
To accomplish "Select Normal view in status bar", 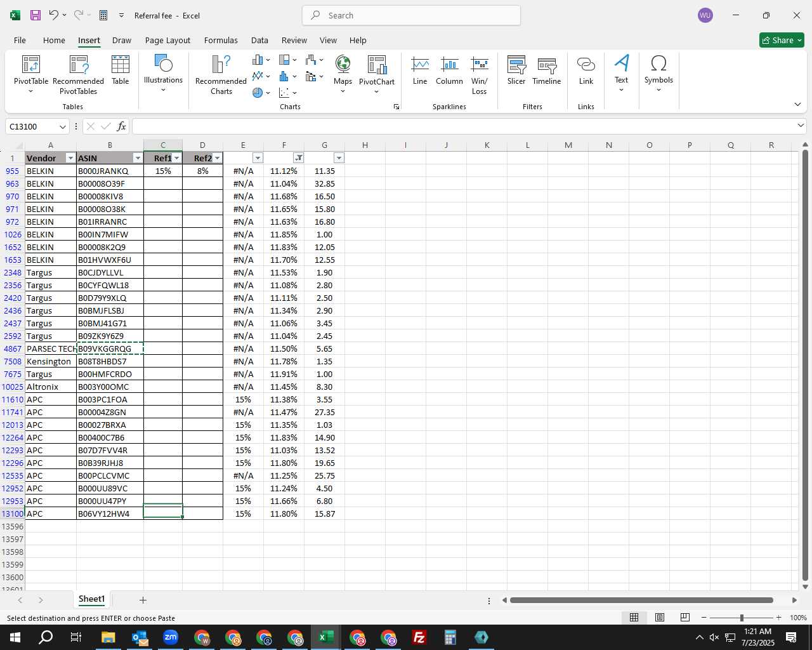I will [634, 618].
